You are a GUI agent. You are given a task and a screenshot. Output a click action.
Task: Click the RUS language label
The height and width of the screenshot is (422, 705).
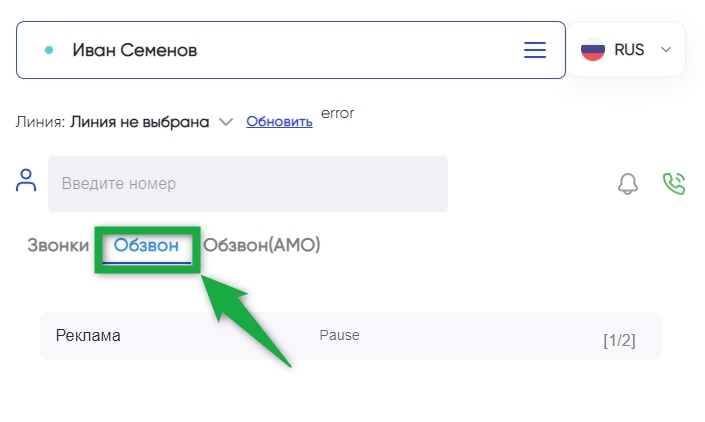point(629,49)
